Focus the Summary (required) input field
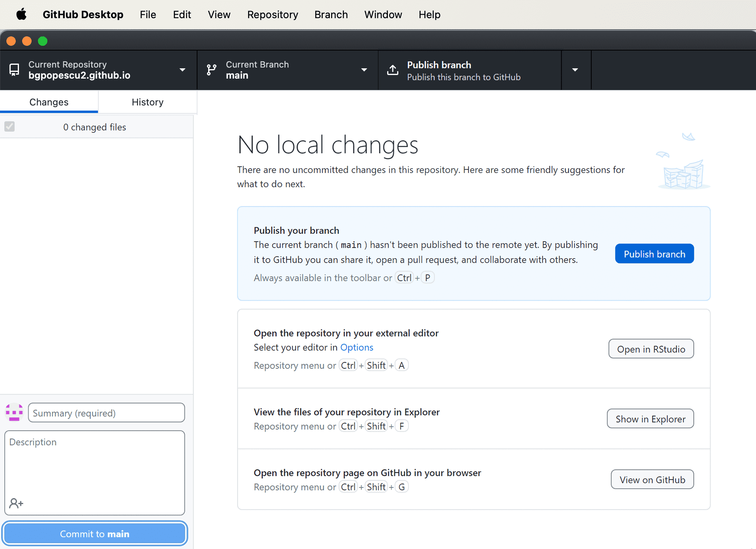Viewport: 756px width, 549px height. click(106, 413)
